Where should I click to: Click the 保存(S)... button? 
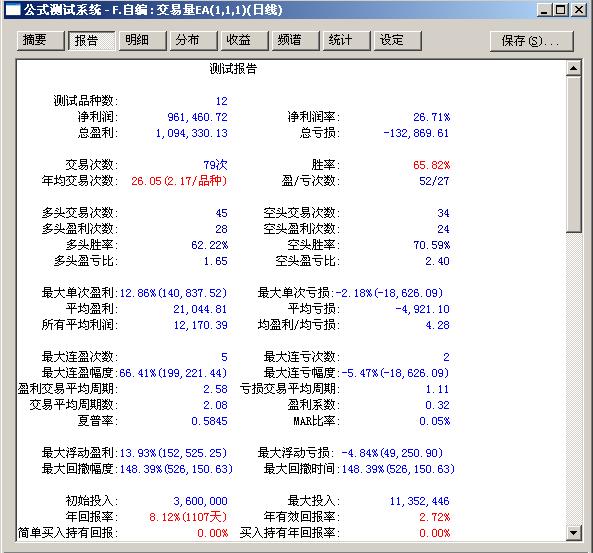pyautogui.click(x=532, y=41)
